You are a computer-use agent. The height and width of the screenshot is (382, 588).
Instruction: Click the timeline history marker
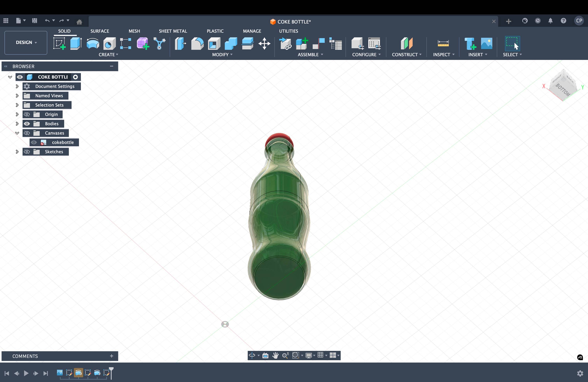(x=111, y=373)
